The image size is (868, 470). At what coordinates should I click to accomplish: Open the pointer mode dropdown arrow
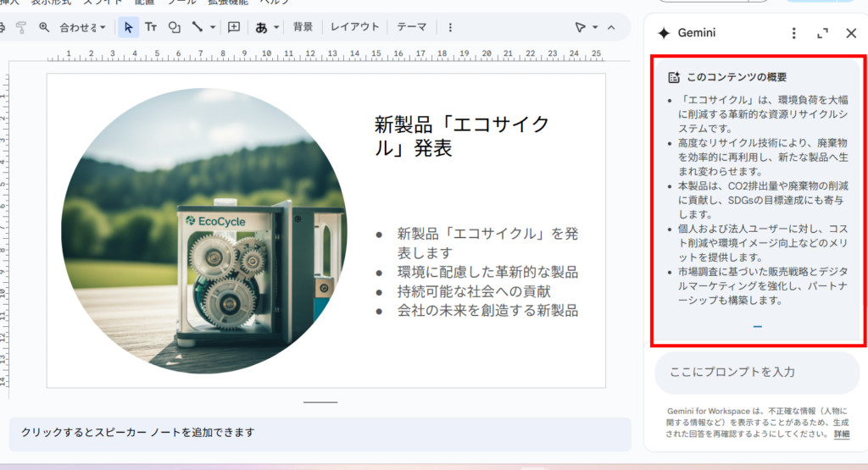pos(595,27)
